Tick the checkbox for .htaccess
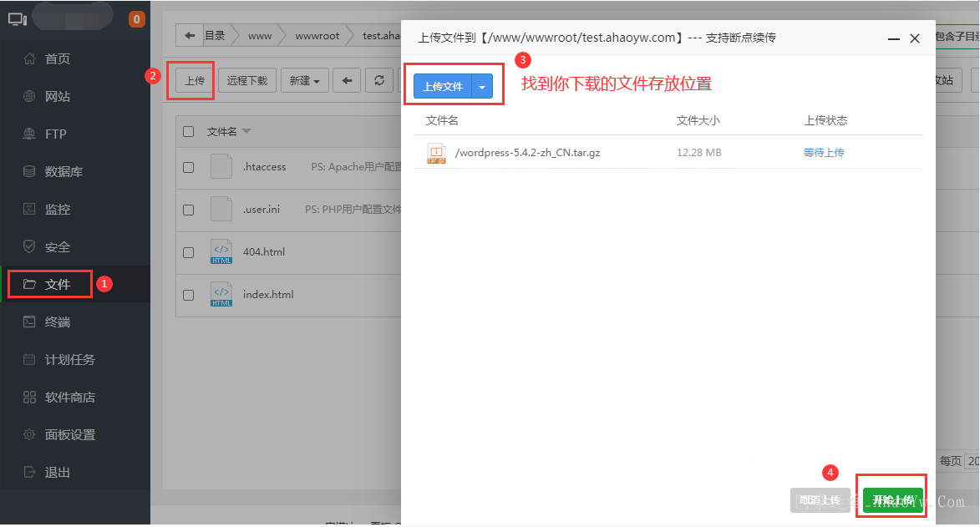The image size is (980, 527). pyautogui.click(x=189, y=167)
